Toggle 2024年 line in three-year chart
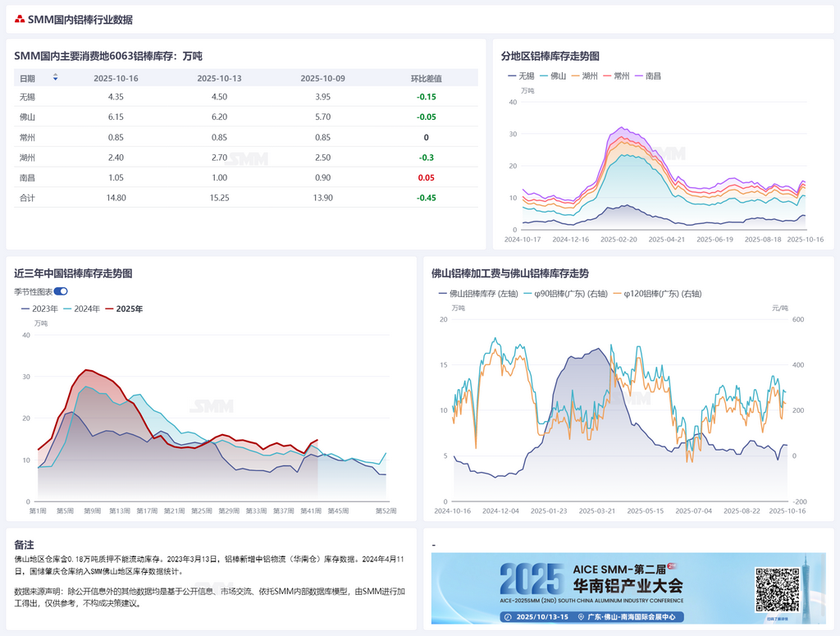Viewport: 840px width, 636px height. [x=81, y=309]
